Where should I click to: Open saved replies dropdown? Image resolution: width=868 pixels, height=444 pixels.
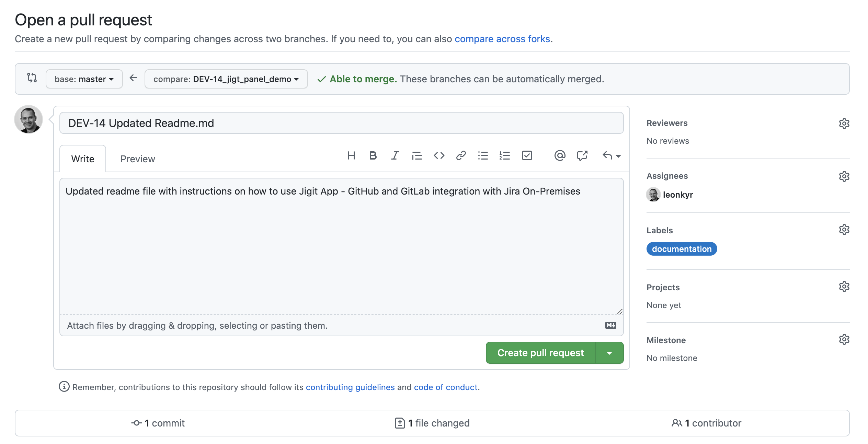612,156
